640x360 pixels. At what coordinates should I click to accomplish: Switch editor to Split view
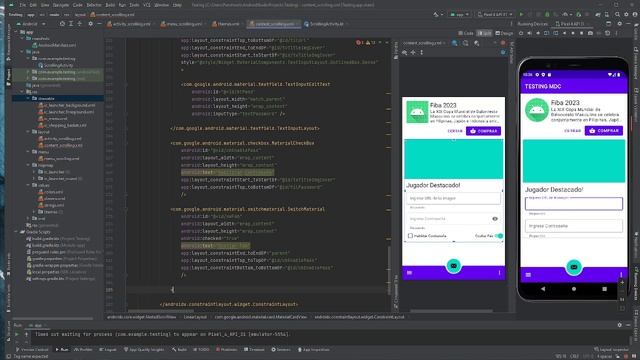(484, 33)
